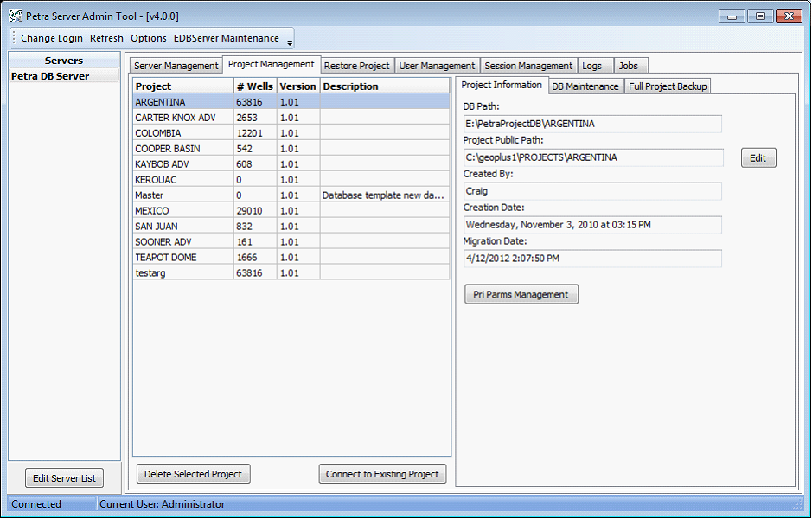Click Delete Selected Project button
This screenshot has width=812, height=519.
194,474
